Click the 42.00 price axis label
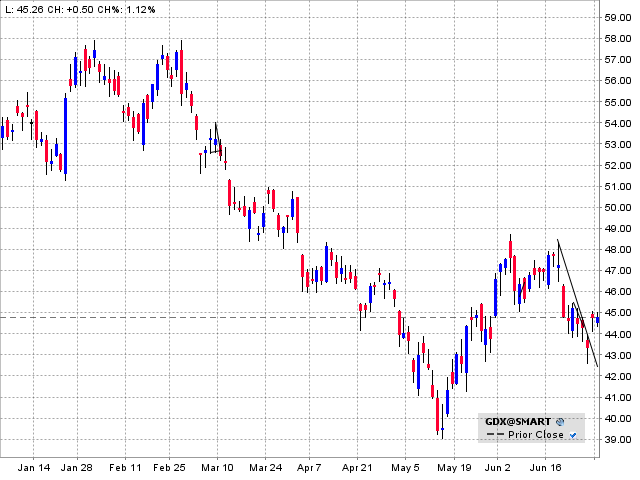The height and width of the screenshot is (480, 640). (x=618, y=377)
